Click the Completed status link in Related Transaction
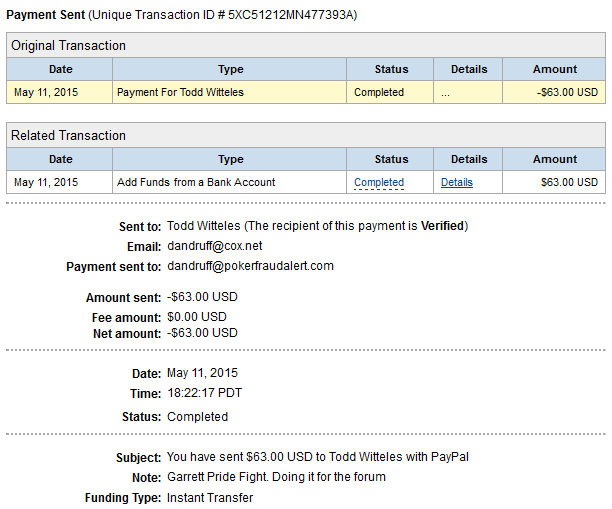Screen dimensions: 612x509 (x=379, y=182)
